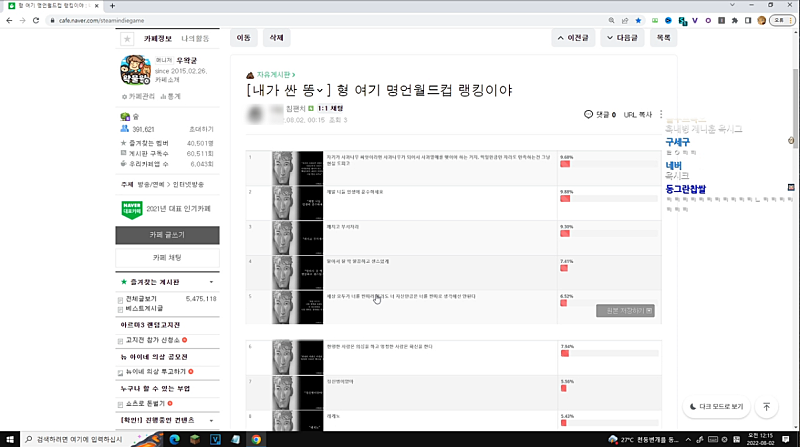800x447 pixels.
Task: Click the 삭제 delete button
Action: 277,38
